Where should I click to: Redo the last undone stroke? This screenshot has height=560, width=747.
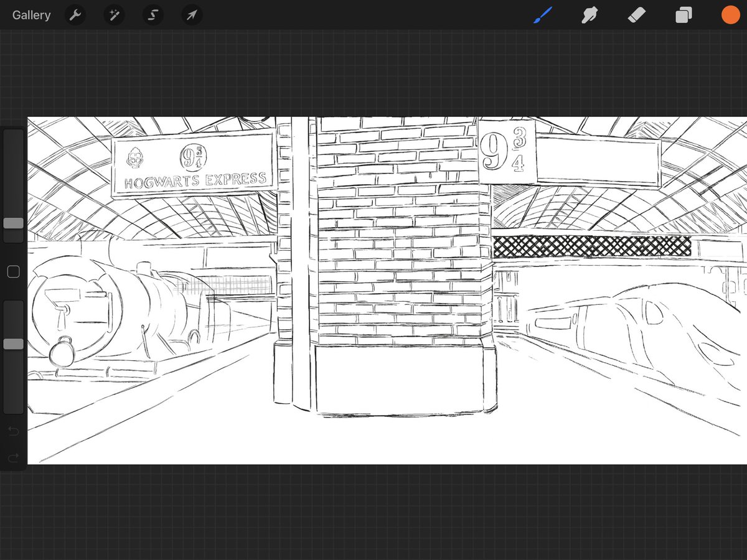pos(13,459)
